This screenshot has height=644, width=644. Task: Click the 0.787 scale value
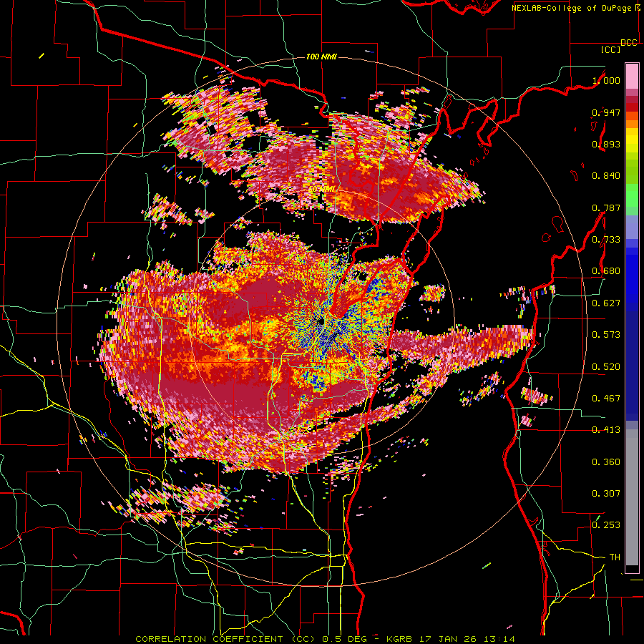pos(606,208)
